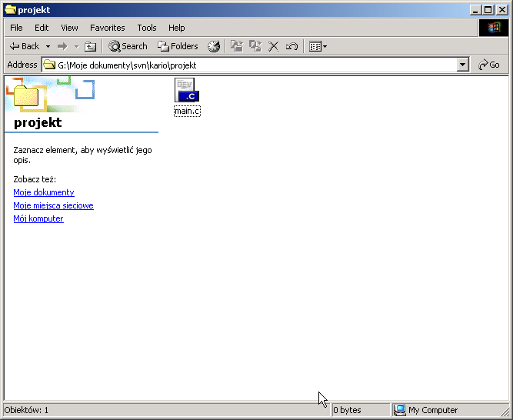Open the Tools menu
This screenshot has height=420, width=513.
147,28
